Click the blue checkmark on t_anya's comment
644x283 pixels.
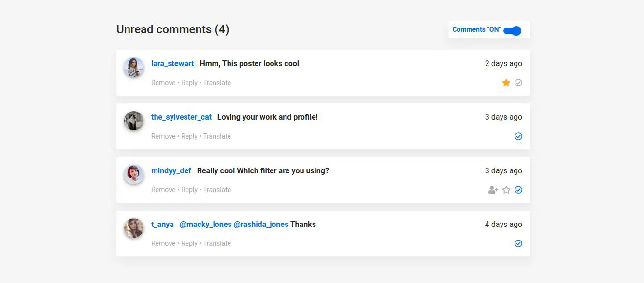(x=518, y=244)
